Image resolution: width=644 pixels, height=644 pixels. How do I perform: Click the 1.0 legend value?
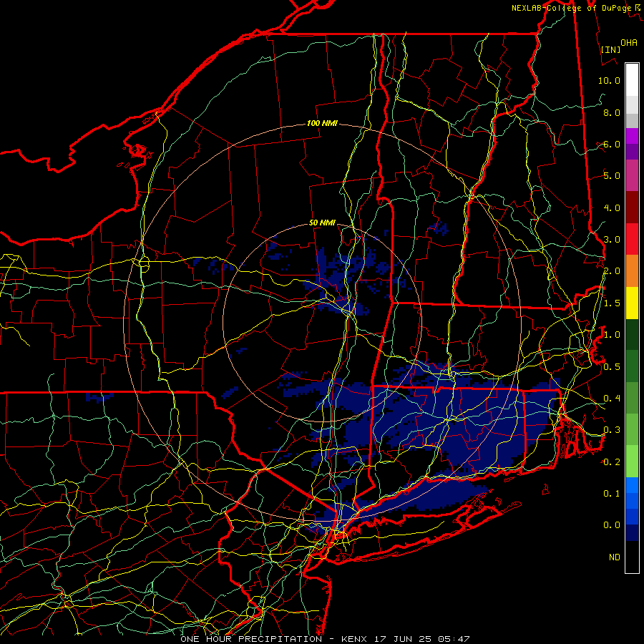[612, 335]
